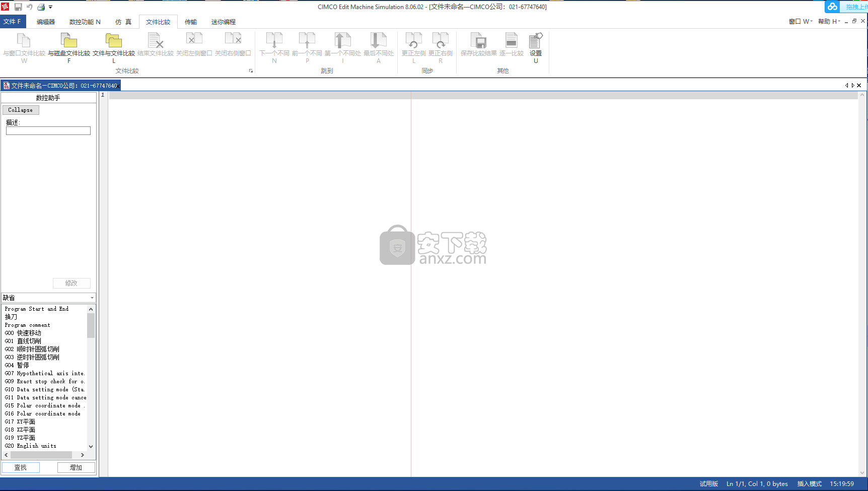This screenshot has height=491, width=868.
Task: Select G03 逆时针圆弧切削 entry
Action: click(x=32, y=357)
